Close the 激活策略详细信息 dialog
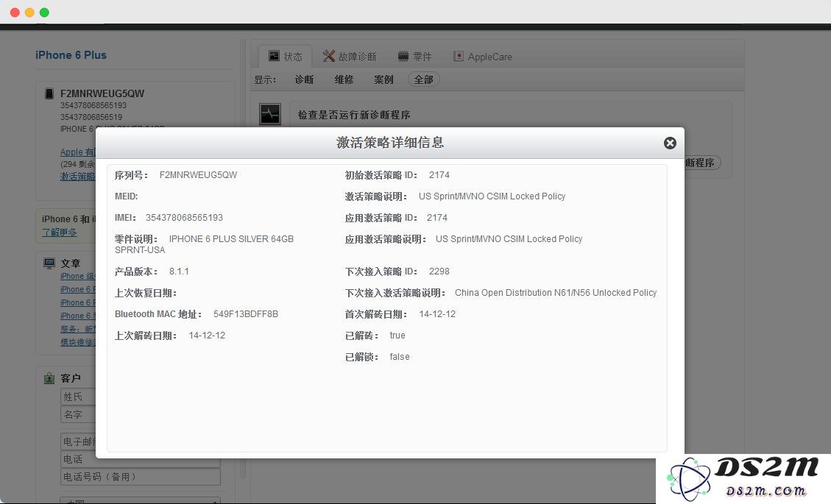Image resolution: width=831 pixels, height=504 pixels. [670, 143]
